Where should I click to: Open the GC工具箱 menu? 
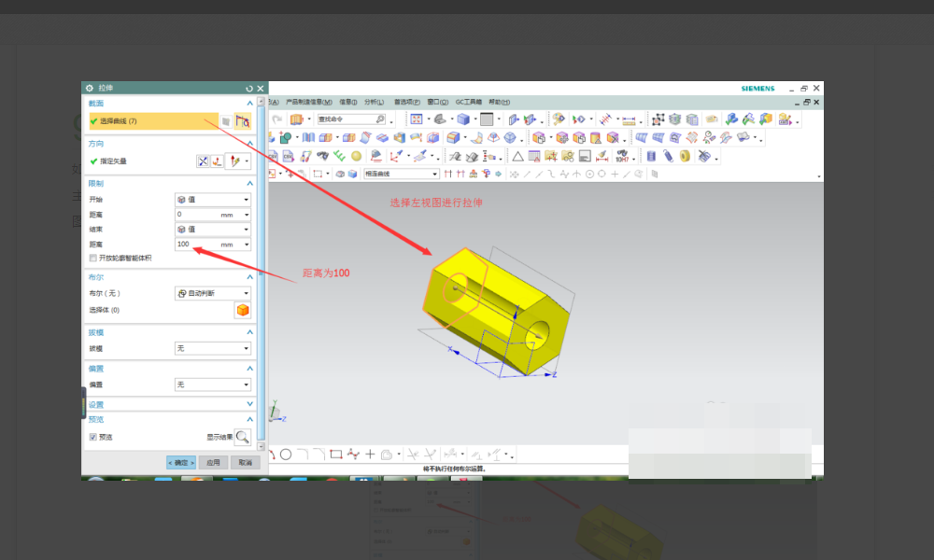[467, 102]
